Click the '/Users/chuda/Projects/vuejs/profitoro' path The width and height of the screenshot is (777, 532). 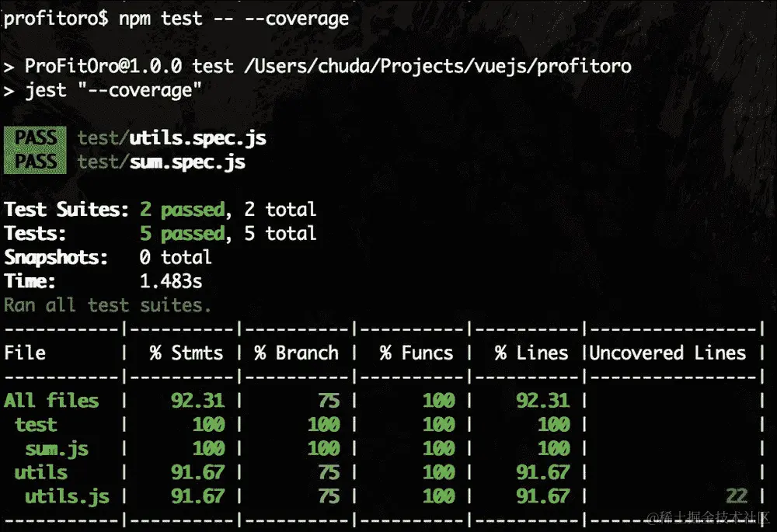437,66
